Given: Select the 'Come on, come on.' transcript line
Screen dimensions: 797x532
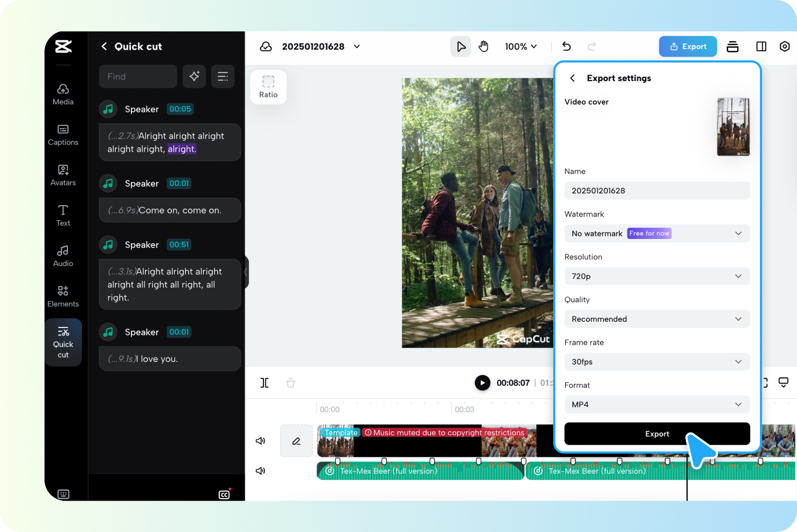Looking at the screenshot, I should coord(170,210).
